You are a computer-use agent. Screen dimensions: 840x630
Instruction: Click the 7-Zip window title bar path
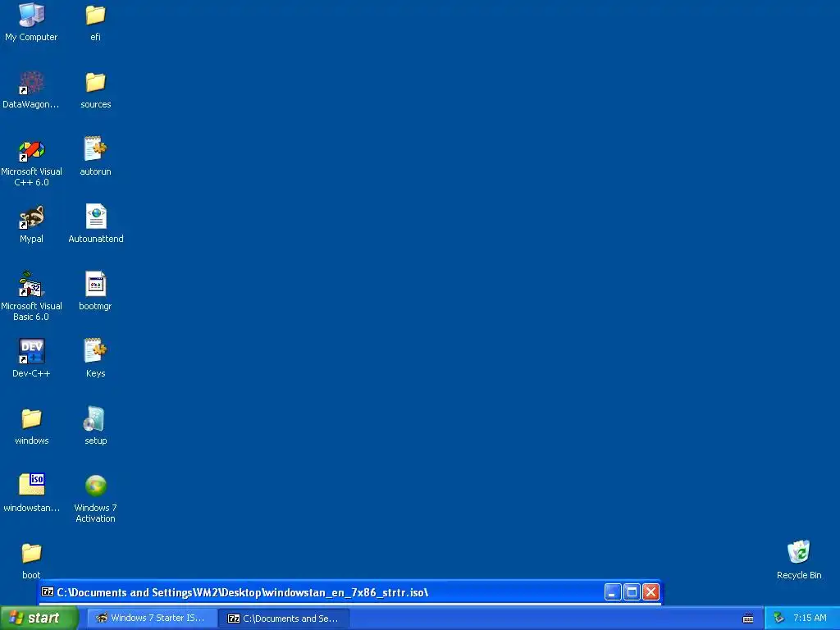coord(243,592)
